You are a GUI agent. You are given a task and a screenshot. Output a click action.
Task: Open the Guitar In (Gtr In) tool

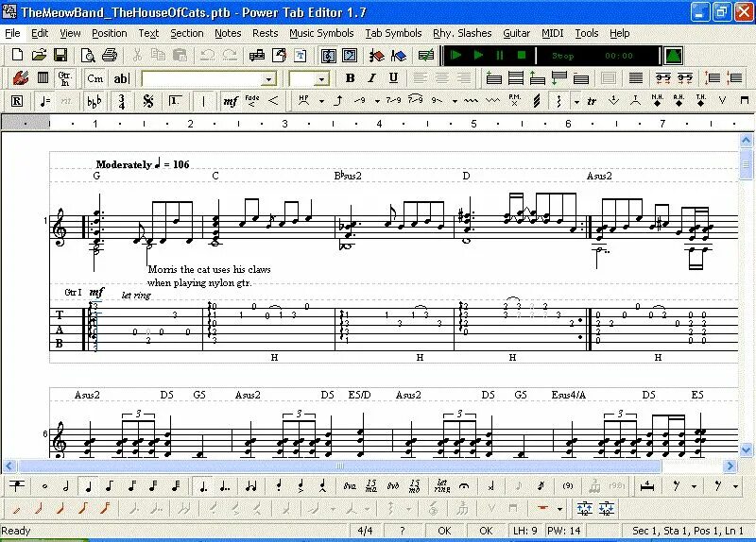coord(64,77)
